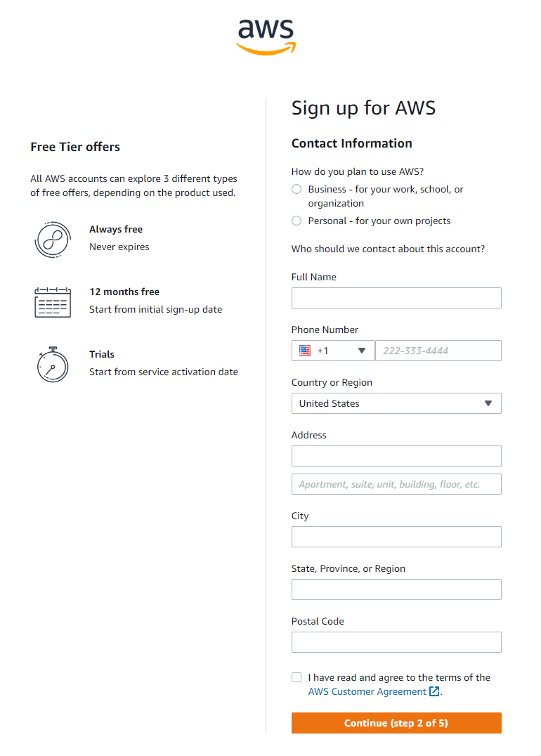
Task: Click the Always free infinity icon
Action: (53, 240)
